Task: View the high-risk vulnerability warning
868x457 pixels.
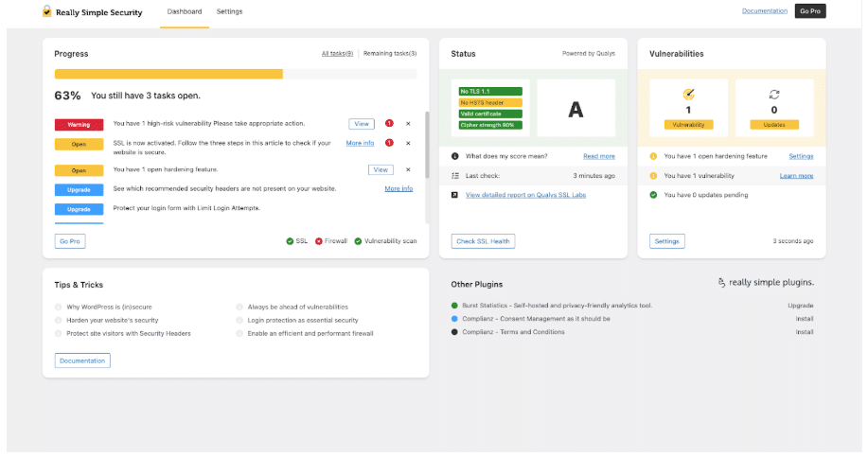Action: [362, 124]
